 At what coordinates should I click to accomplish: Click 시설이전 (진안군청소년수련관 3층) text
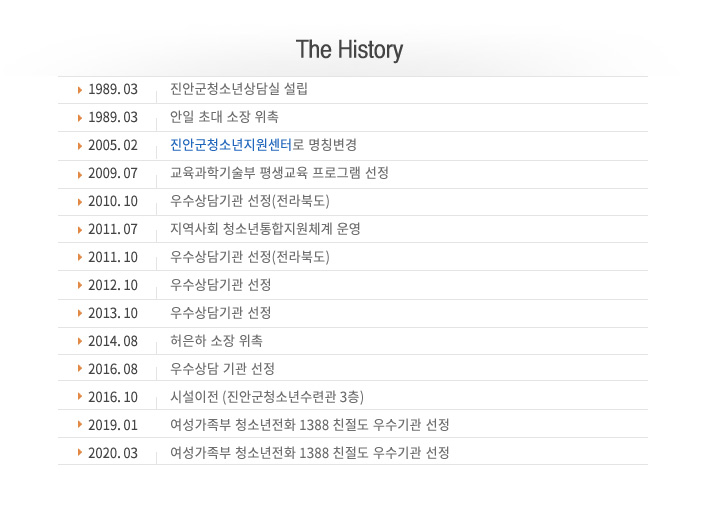[267, 397]
